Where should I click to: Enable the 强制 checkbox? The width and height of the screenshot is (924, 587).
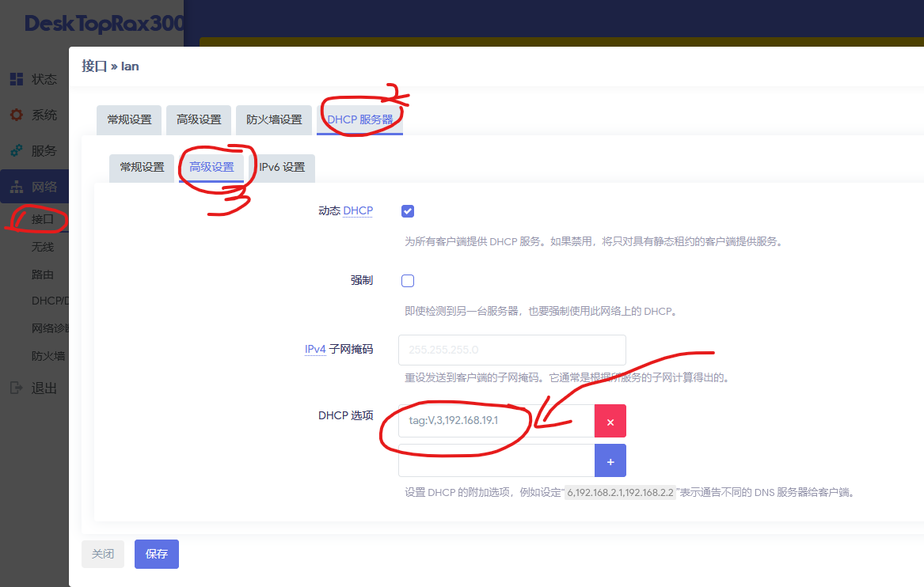408,281
